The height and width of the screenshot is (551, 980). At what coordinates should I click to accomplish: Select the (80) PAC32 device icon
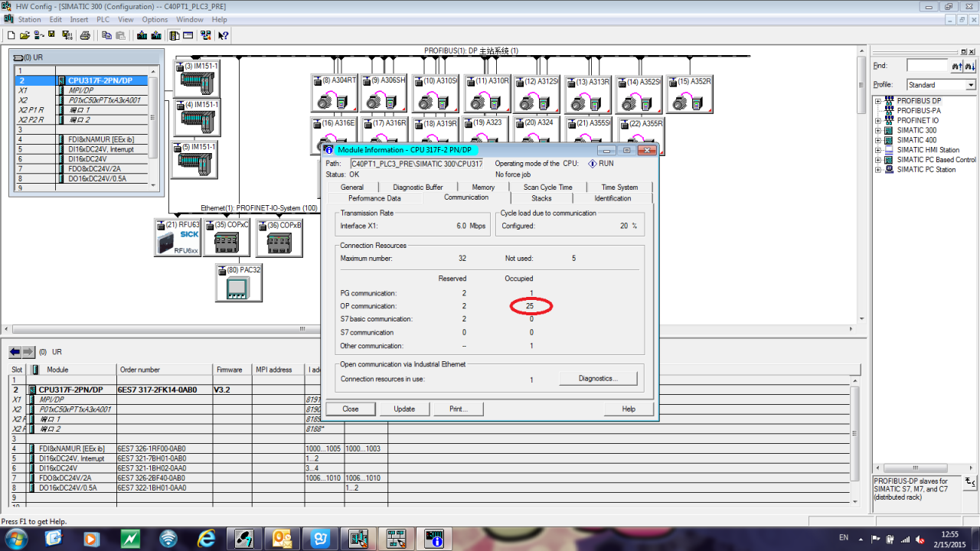pyautogui.click(x=239, y=283)
